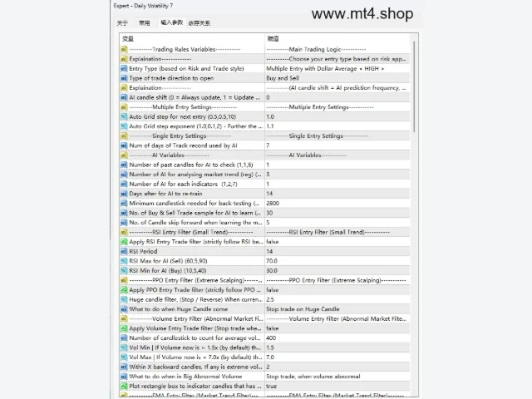Click the icon beside RSI Min for AI (Buy)
The height and width of the screenshot is (399, 532).
[x=124, y=271]
